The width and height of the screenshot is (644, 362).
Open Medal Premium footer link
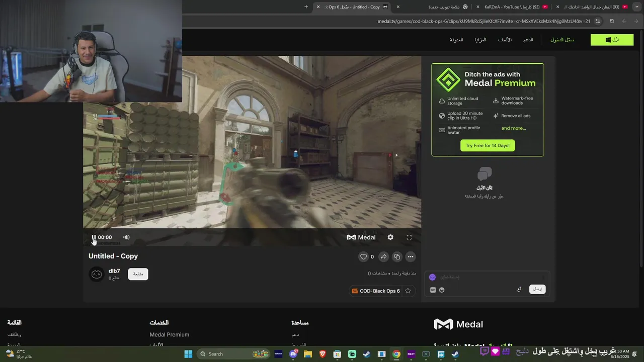tap(170, 335)
